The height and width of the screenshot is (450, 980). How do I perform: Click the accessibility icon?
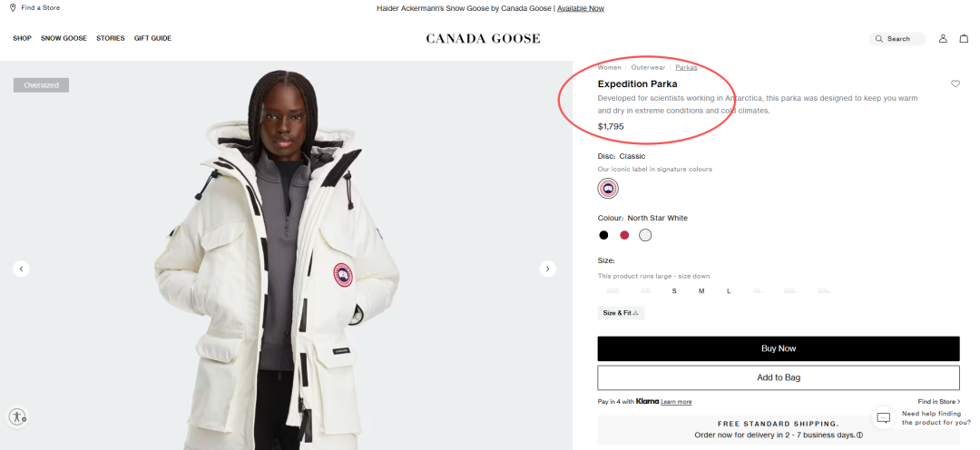tap(17, 417)
